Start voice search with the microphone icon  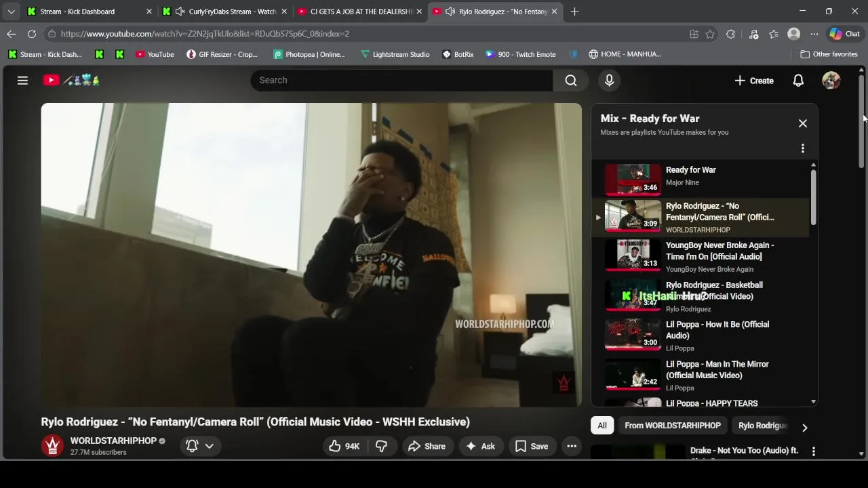[x=609, y=80]
